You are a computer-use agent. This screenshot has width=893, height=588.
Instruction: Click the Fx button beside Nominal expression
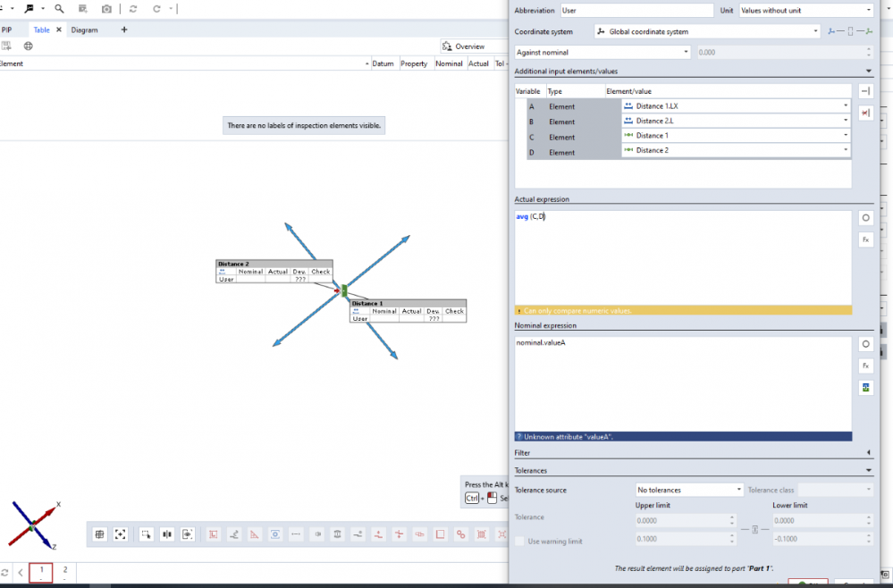[865, 365]
